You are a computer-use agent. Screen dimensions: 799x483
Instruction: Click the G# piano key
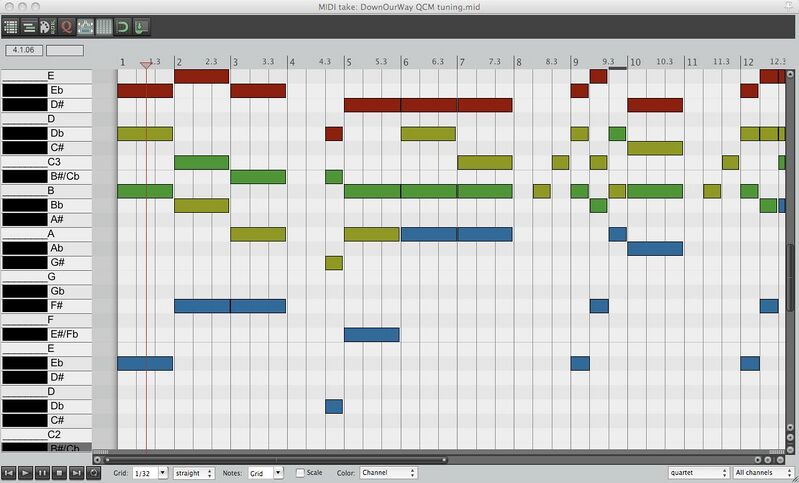point(46,262)
